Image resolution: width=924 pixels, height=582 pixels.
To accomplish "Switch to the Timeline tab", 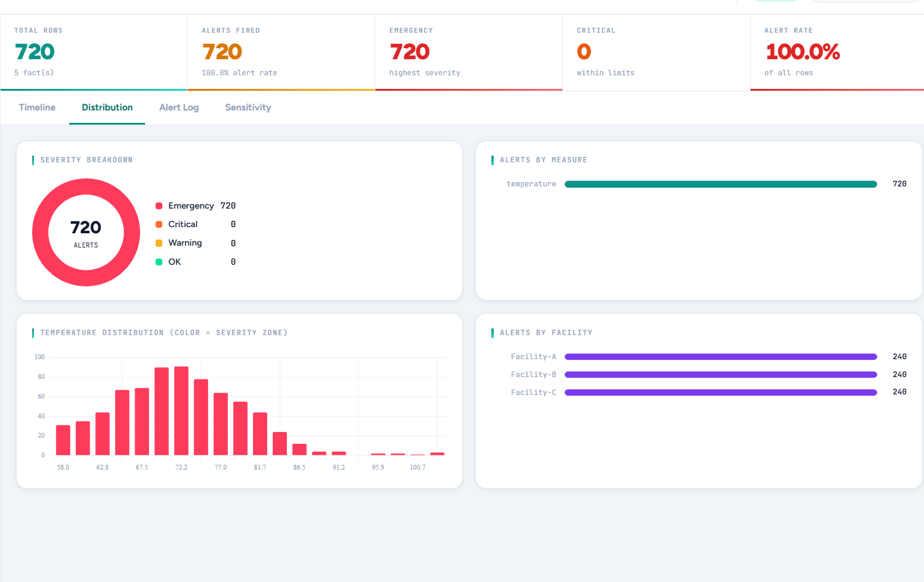I will (x=36, y=107).
